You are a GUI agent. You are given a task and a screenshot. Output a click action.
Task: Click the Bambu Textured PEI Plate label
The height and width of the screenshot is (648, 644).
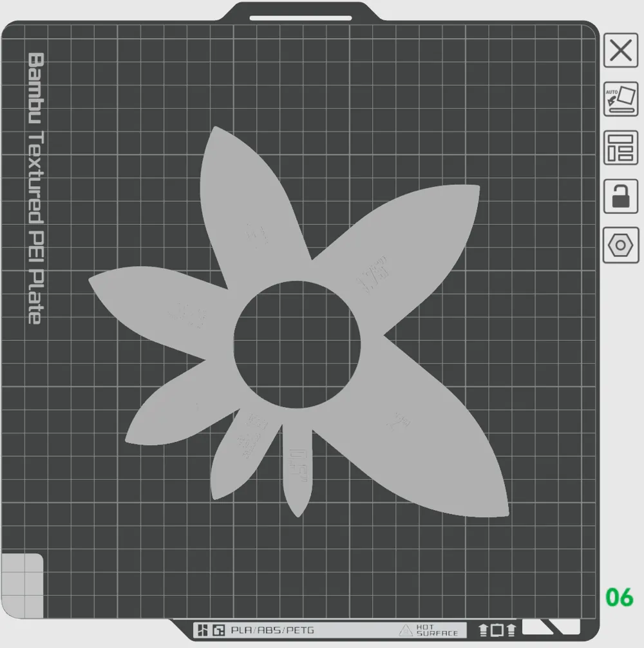[x=36, y=188]
